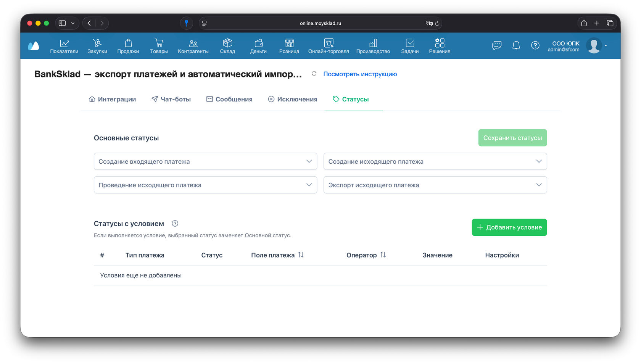Click Добавить условие button

509,227
